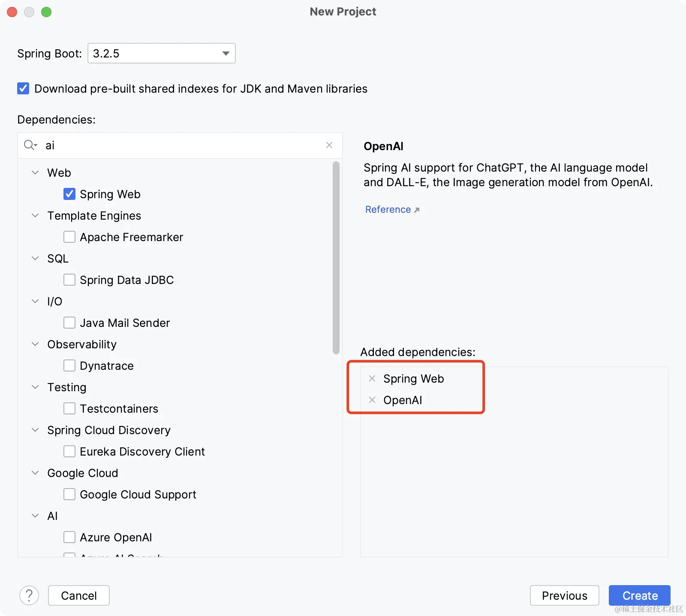This screenshot has height=616, width=686.
Task: Remove OpenAI from added dependencies
Action: coord(372,400)
